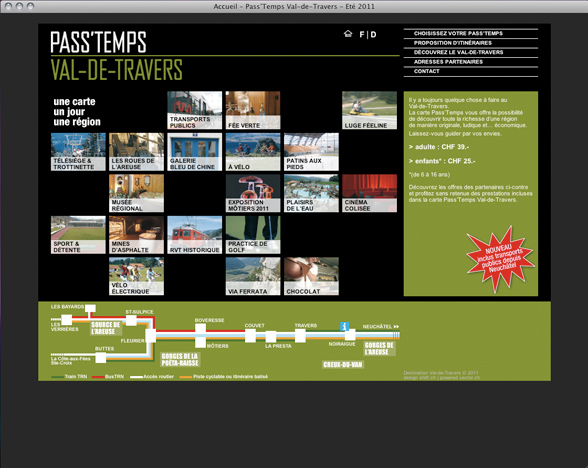Click the Gorges de la Poëta-Raisse label
This screenshot has height=468, width=588.
[x=180, y=360]
